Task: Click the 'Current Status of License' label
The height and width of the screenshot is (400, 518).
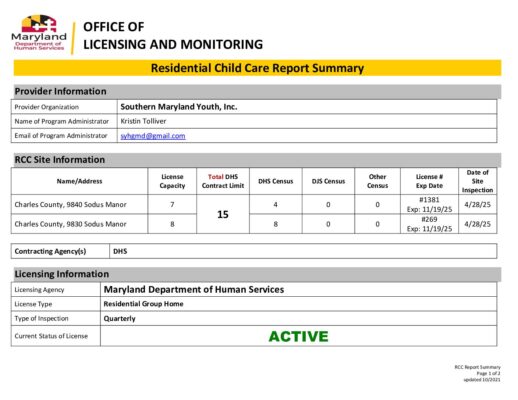Action: pos(51,336)
